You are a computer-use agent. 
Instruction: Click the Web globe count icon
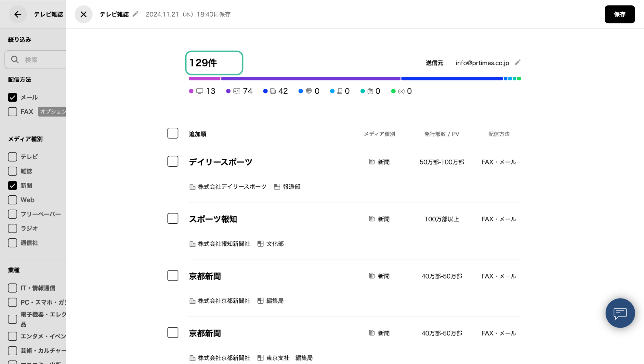coord(309,91)
